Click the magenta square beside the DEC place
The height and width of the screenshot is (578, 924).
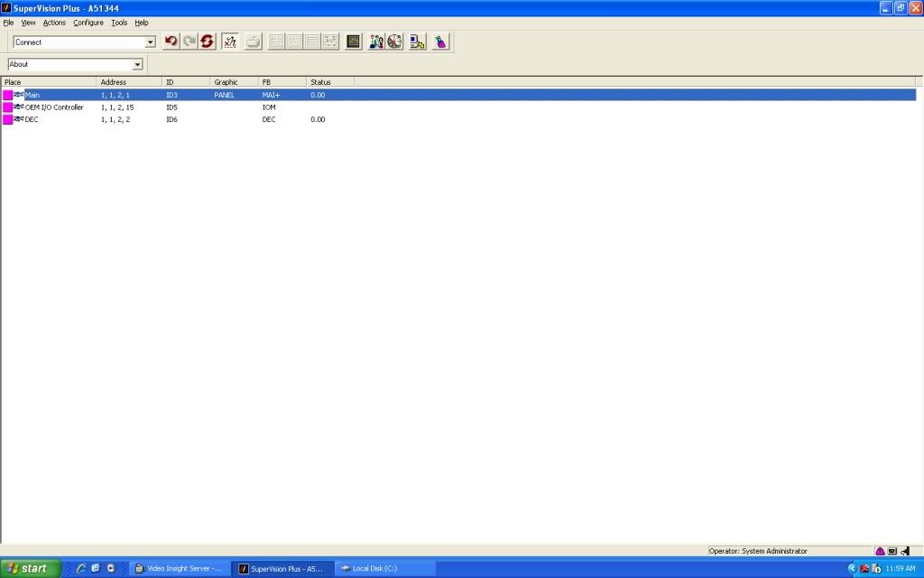tap(7, 119)
